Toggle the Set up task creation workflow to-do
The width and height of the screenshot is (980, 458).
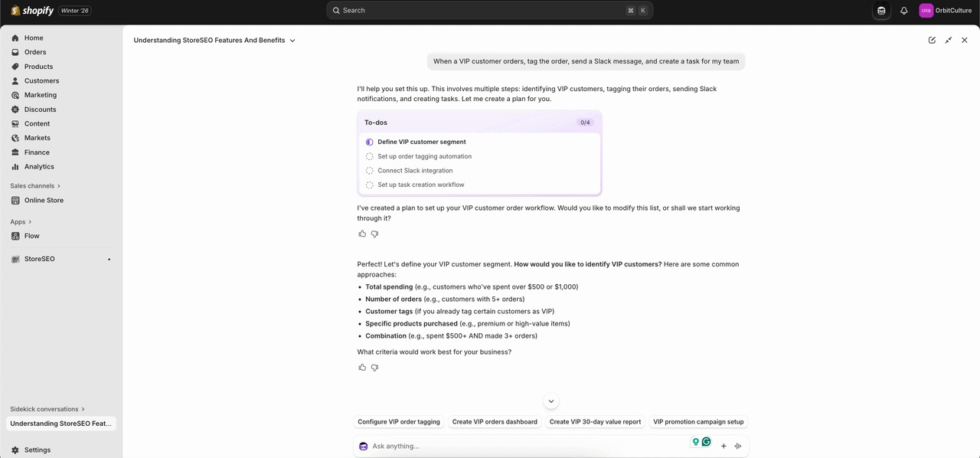point(370,185)
